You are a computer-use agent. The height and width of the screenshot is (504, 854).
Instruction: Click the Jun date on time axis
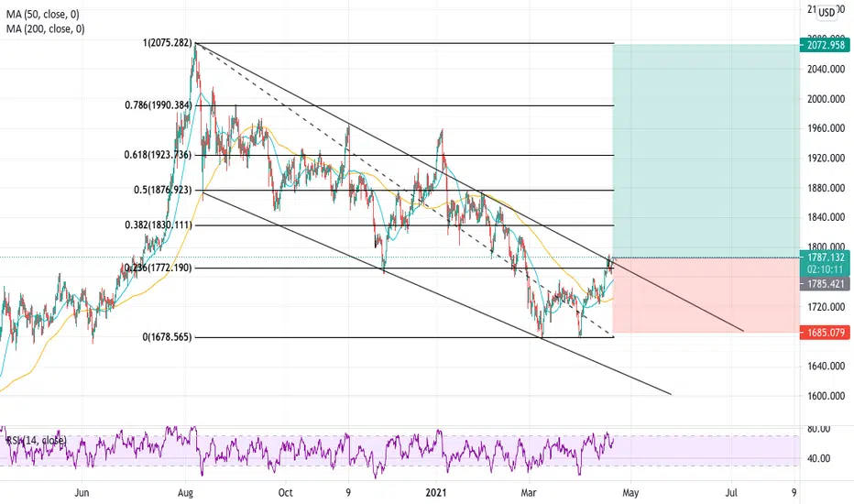point(82,493)
